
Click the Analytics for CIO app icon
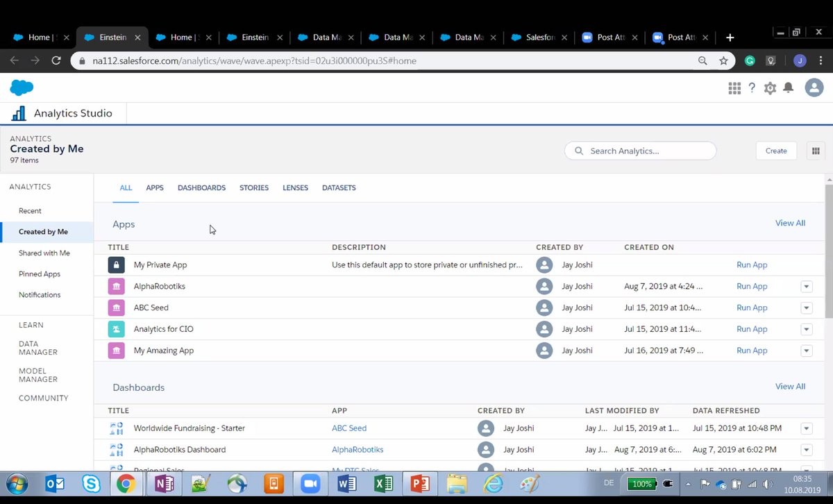click(117, 329)
